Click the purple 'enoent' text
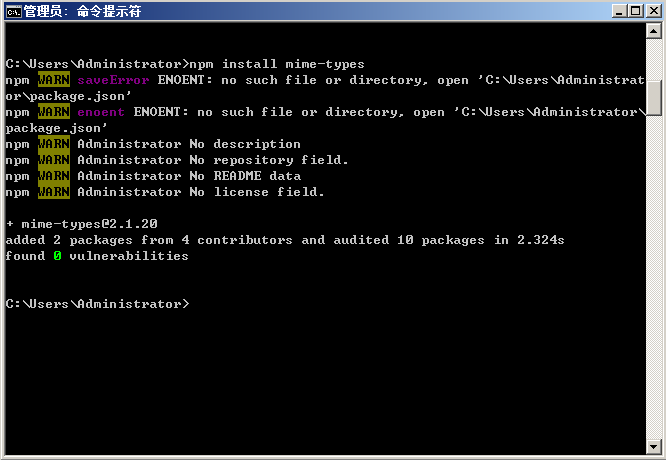The height and width of the screenshot is (460, 666). pos(101,112)
